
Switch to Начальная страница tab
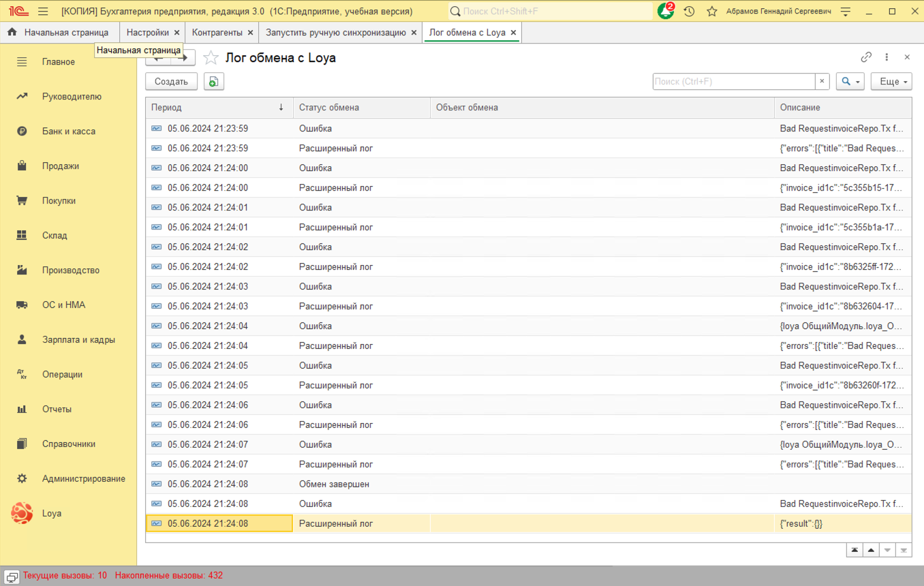click(x=59, y=32)
